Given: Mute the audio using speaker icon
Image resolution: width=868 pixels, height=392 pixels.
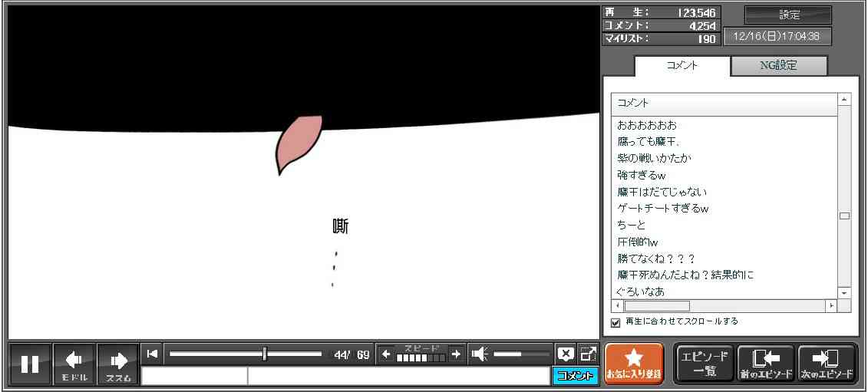Looking at the screenshot, I should click(480, 354).
